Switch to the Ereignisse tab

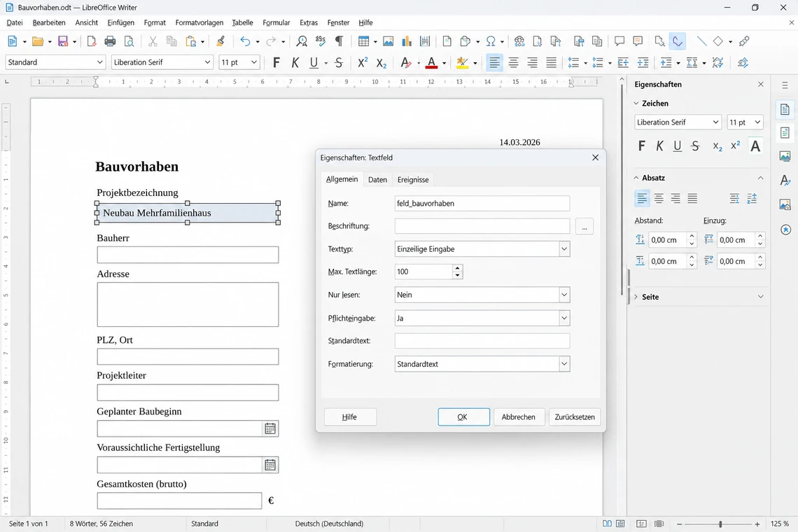(413, 180)
